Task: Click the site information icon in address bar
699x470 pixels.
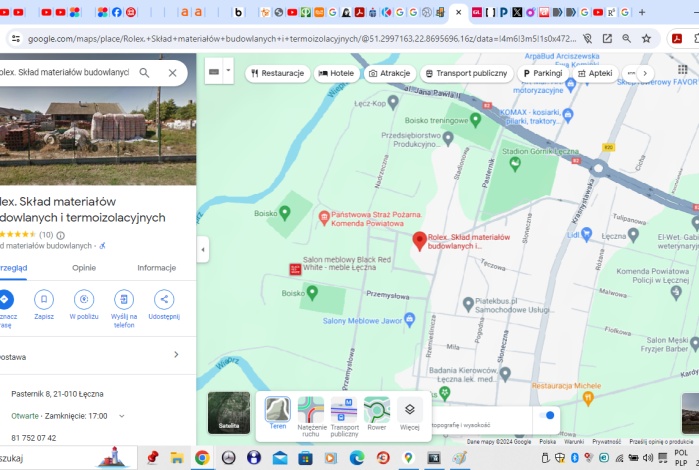Action: point(16,39)
